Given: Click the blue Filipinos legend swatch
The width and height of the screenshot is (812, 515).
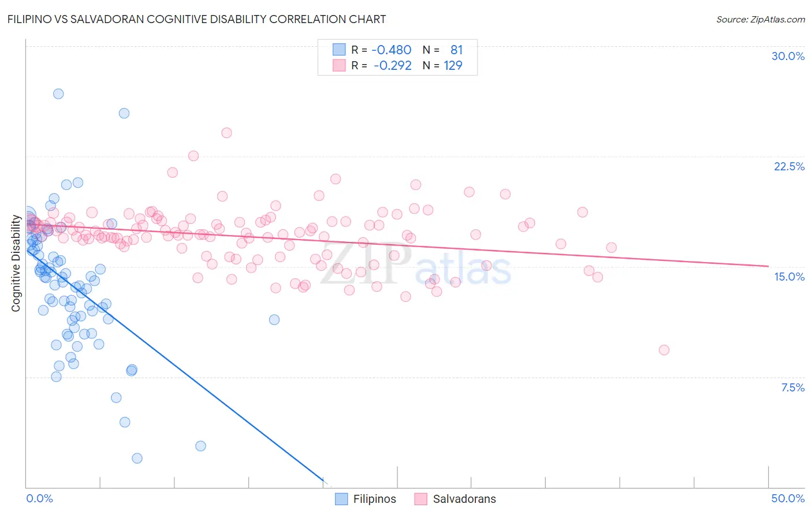Looking at the screenshot, I should [341, 499].
